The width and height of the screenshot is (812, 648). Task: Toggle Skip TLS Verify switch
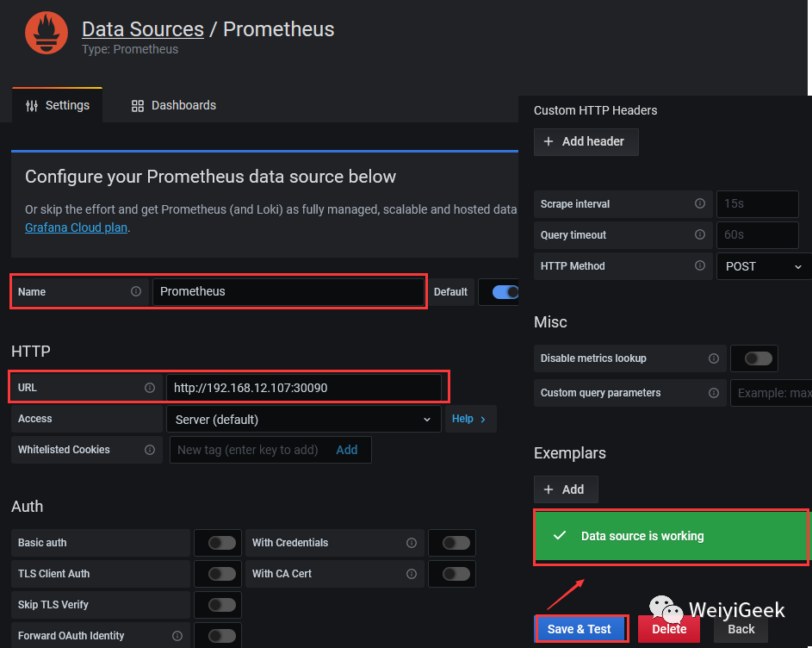[221, 605]
